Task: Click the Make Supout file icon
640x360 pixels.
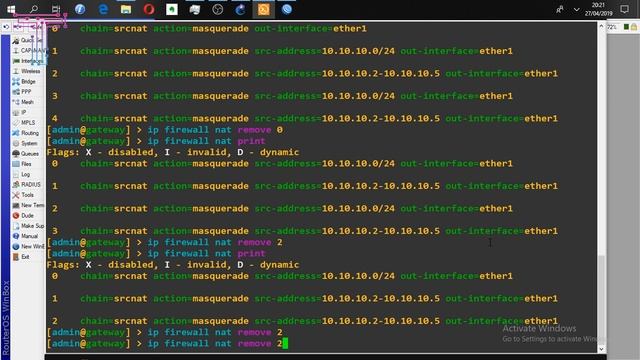Action: pyautogui.click(x=16, y=226)
